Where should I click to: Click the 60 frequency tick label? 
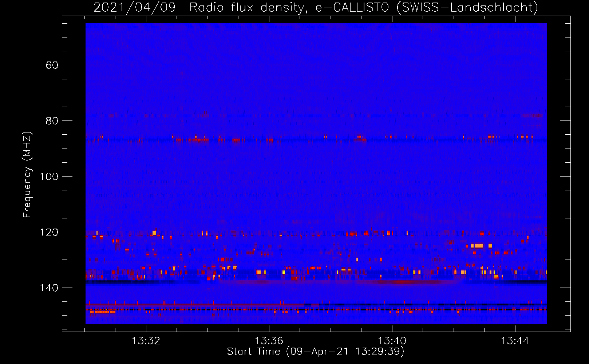click(52, 65)
